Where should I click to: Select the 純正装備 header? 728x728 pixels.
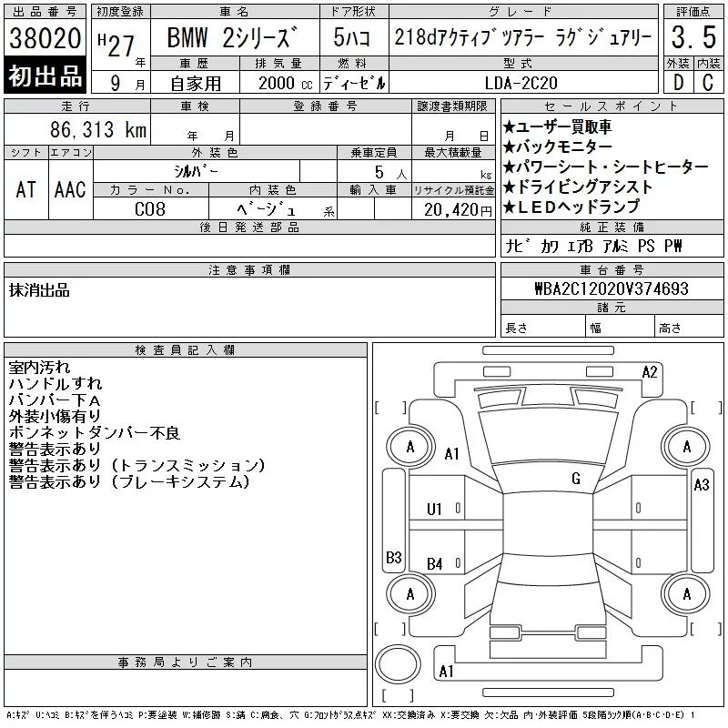612,227
